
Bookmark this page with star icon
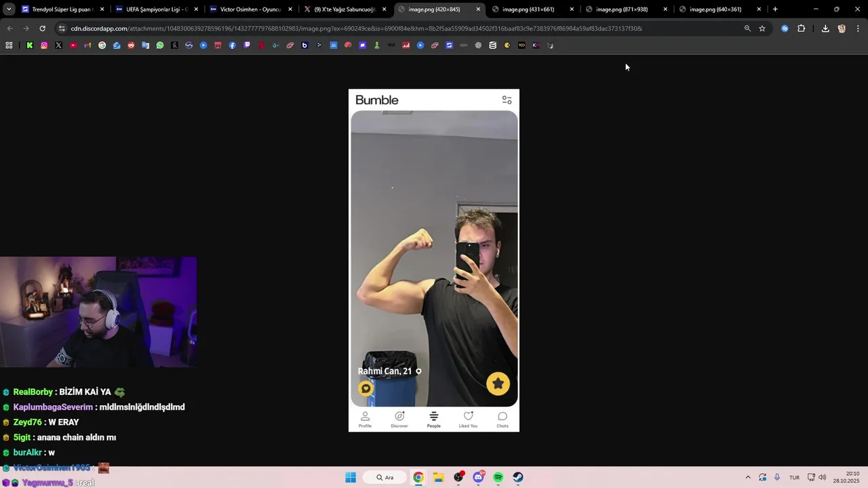[x=762, y=28]
